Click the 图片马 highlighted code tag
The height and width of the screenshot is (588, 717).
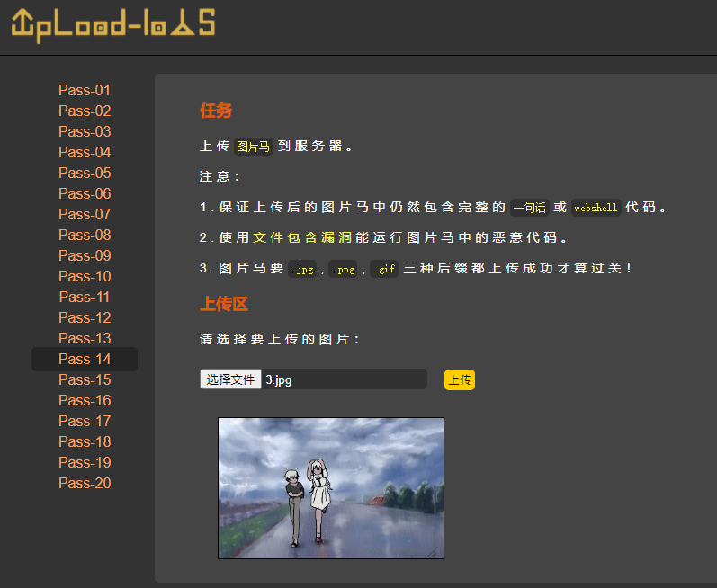253,147
